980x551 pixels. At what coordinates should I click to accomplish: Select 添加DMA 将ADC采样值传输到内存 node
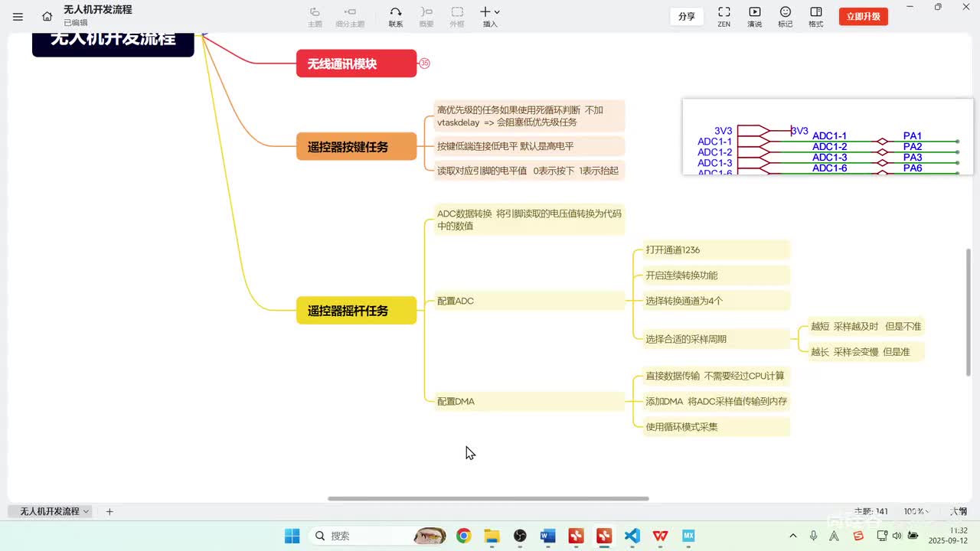point(716,401)
